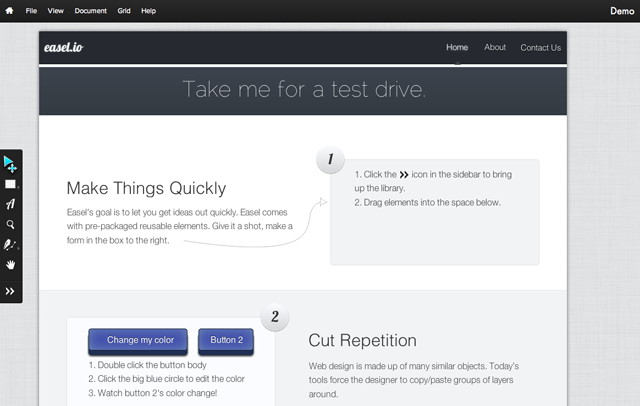Select the text tool
Image resolution: width=640 pixels, height=406 pixels.
point(10,204)
